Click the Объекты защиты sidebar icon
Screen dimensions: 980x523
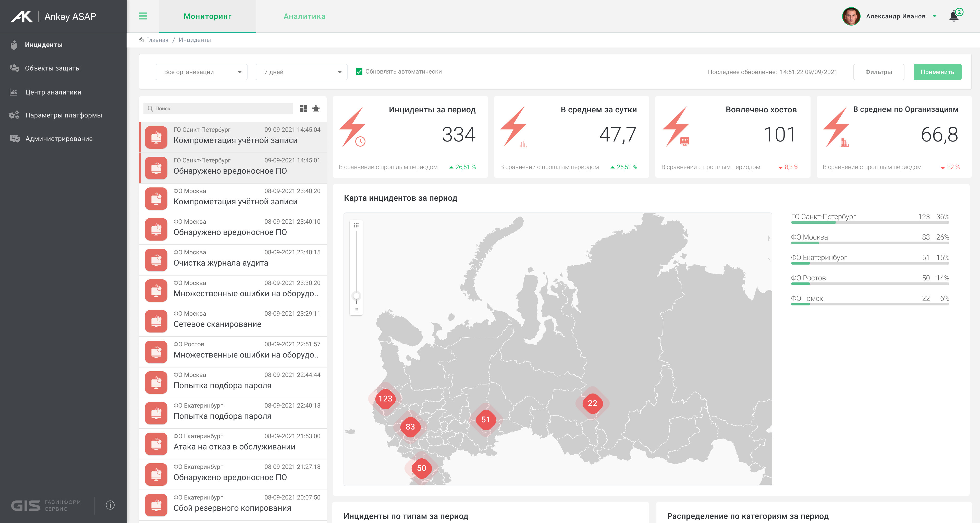click(x=15, y=68)
